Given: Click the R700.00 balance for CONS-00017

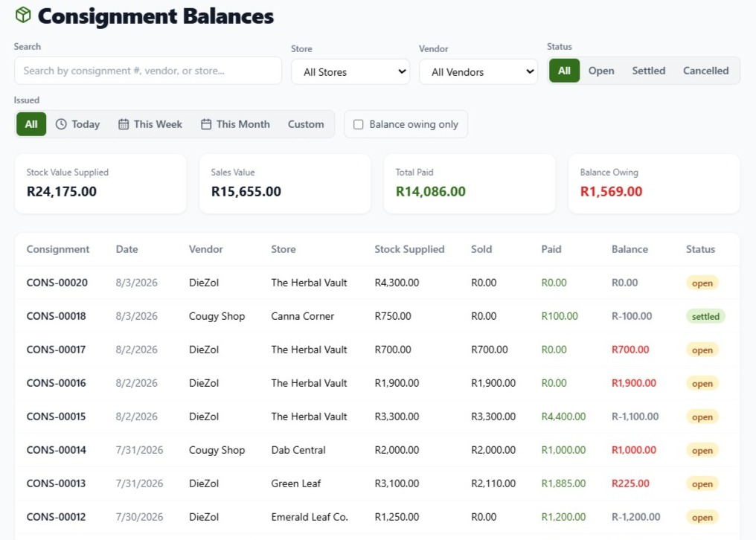Looking at the screenshot, I should [630, 350].
